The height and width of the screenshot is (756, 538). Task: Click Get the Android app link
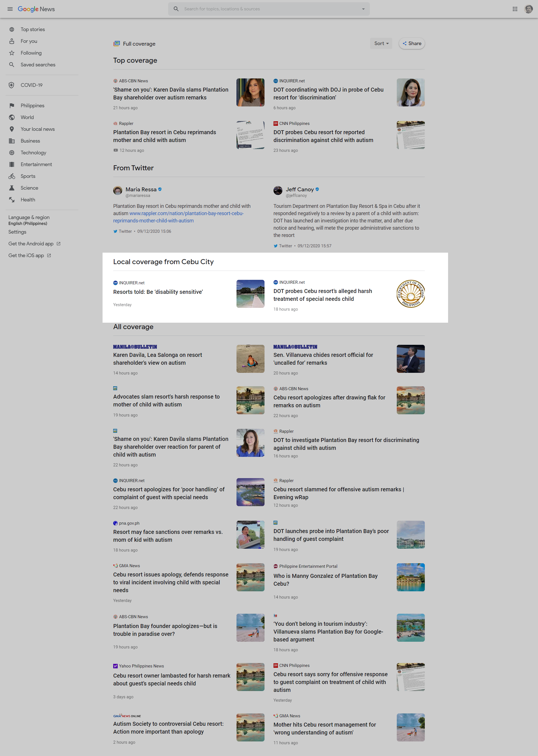click(x=33, y=244)
